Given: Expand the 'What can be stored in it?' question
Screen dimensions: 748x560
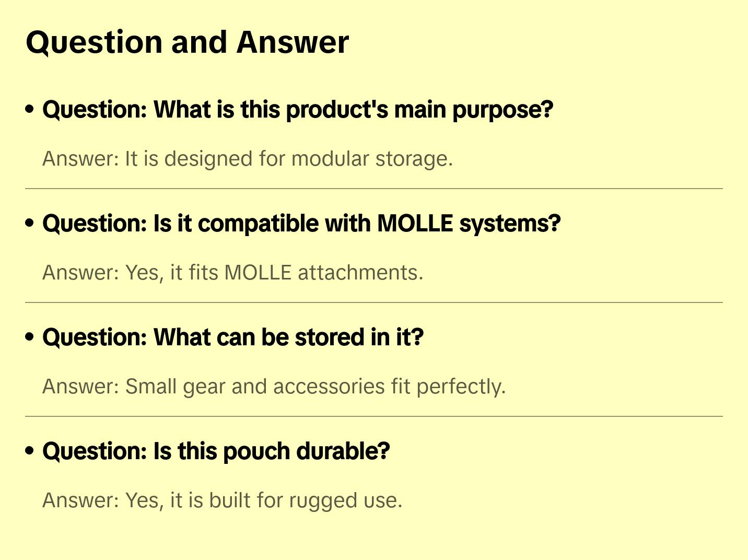Looking at the screenshot, I should coord(232,337).
